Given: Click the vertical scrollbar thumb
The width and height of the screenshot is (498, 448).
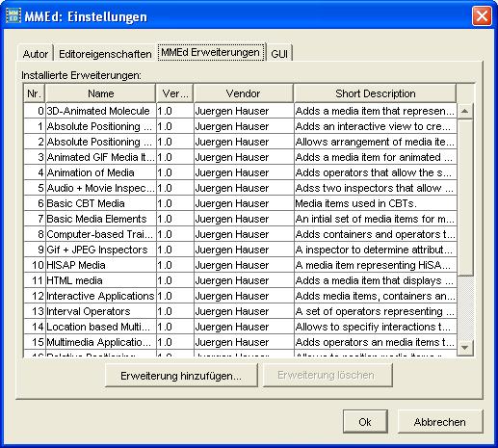Looking at the screenshot, I should (465, 198).
